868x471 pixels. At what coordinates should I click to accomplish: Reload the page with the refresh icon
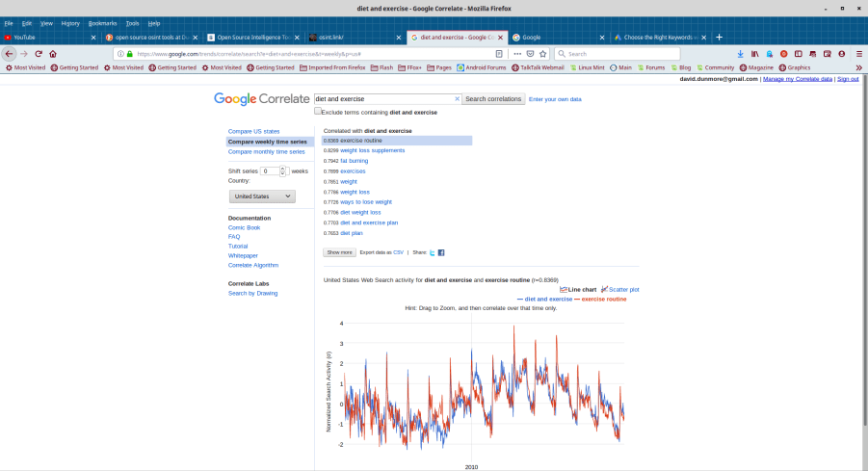click(39, 54)
